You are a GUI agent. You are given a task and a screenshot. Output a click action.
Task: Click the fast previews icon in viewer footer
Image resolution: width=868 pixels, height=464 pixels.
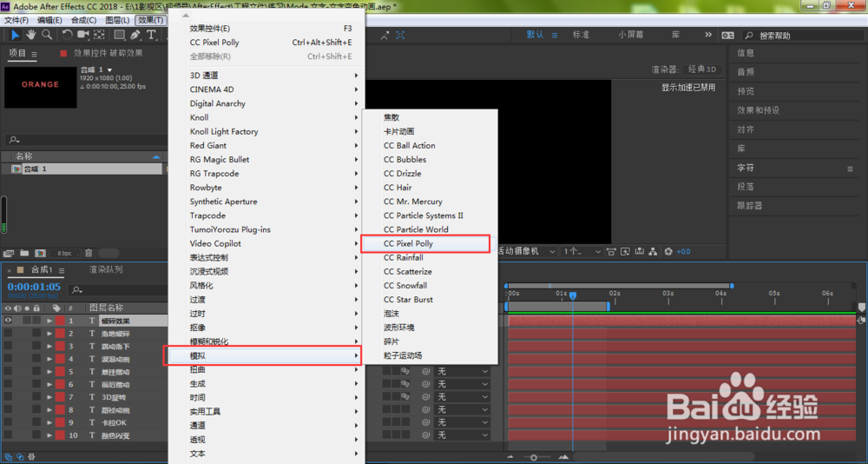[626, 252]
